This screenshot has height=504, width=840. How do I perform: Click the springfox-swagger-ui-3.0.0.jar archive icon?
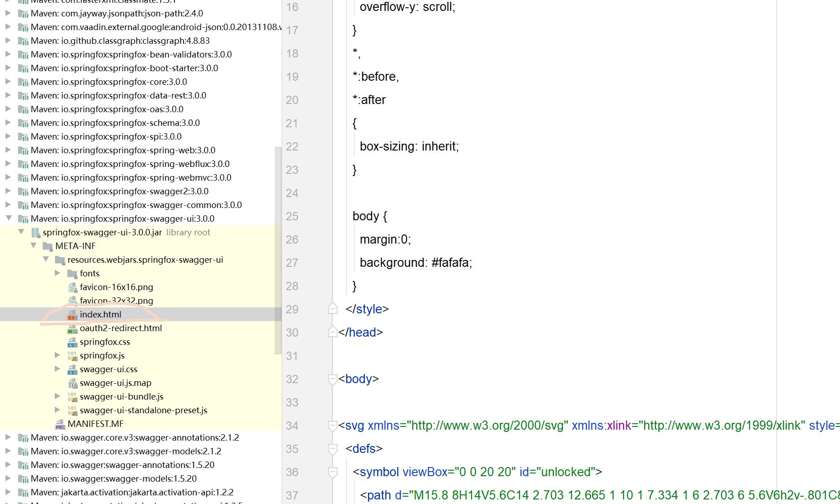coord(35,233)
